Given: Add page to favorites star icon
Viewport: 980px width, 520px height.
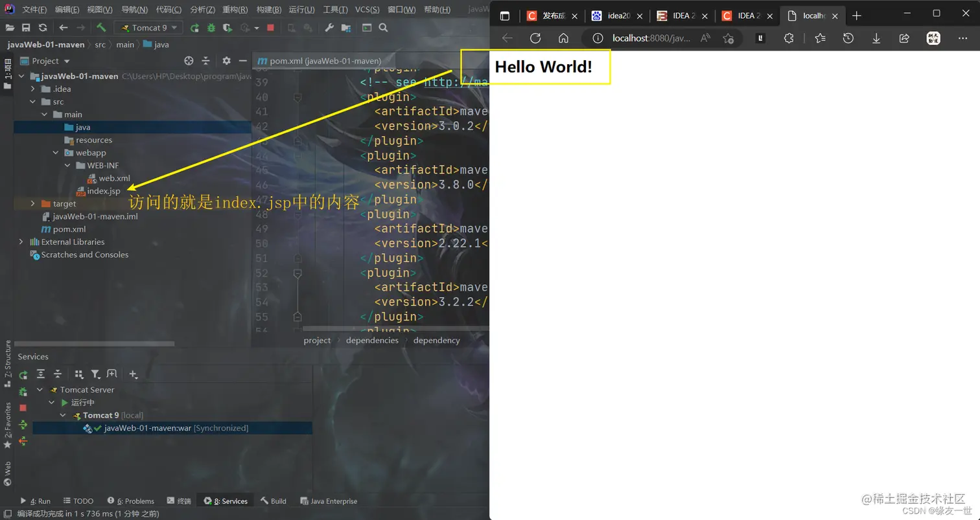Looking at the screenshot, I should coord(729,38).
